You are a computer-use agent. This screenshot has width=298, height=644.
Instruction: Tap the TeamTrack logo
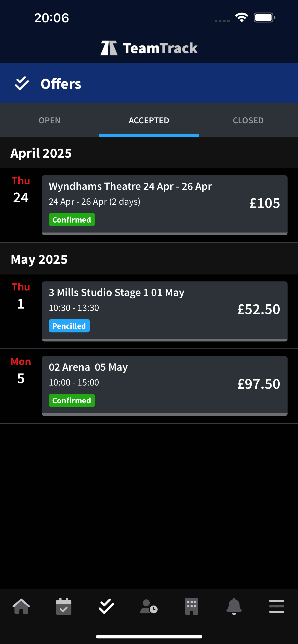[x=149, y=48]
